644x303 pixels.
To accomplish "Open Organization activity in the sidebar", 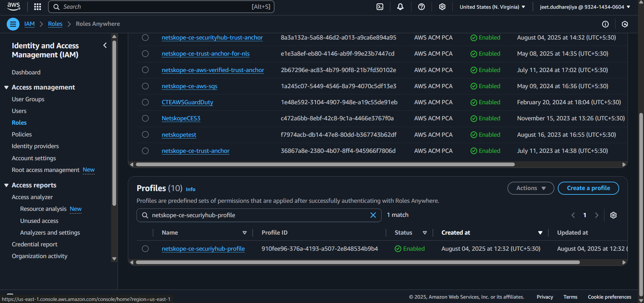I will coord(40,256).
